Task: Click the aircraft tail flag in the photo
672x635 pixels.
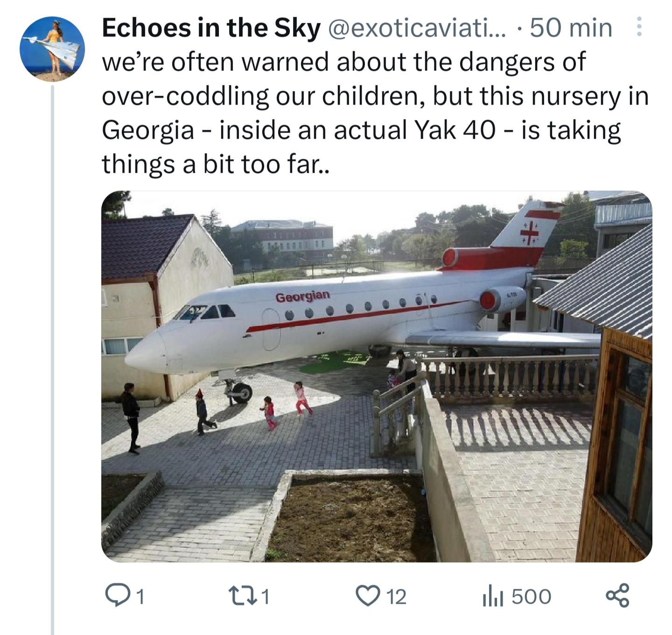Action: (x=530, y=230)
